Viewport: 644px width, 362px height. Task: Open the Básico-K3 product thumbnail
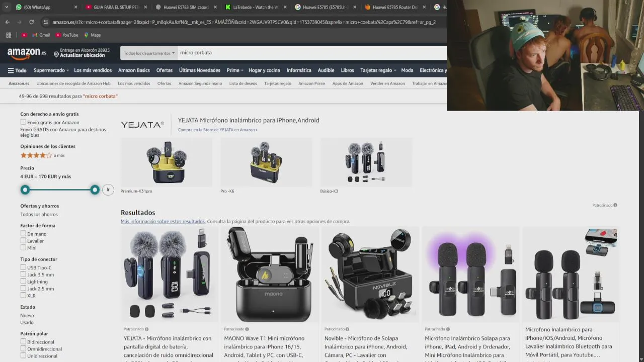click(366, 162)
